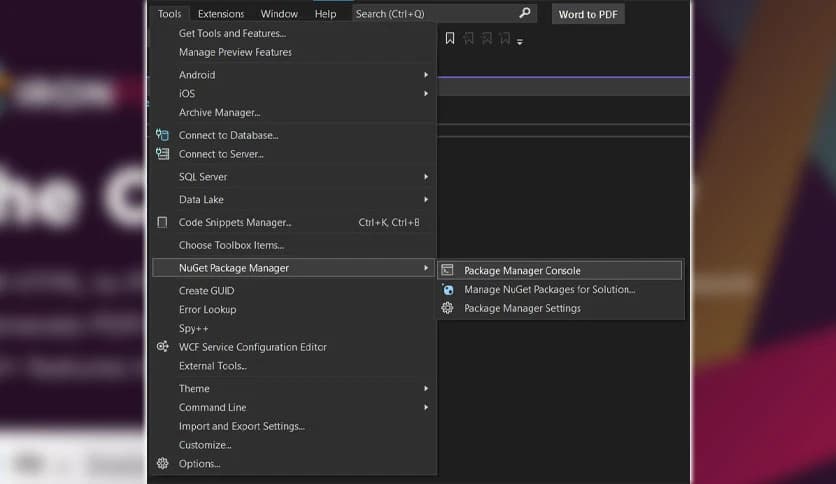Screen dimensions: 836x484
Task: Click the Connect to Server icon
Action: click(162, 154)
